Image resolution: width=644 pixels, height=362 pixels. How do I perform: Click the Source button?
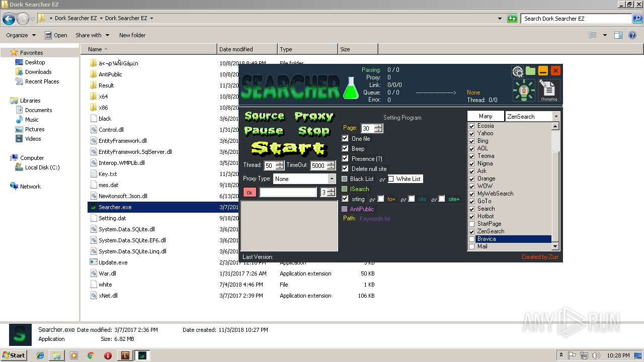tap(264, 116)
